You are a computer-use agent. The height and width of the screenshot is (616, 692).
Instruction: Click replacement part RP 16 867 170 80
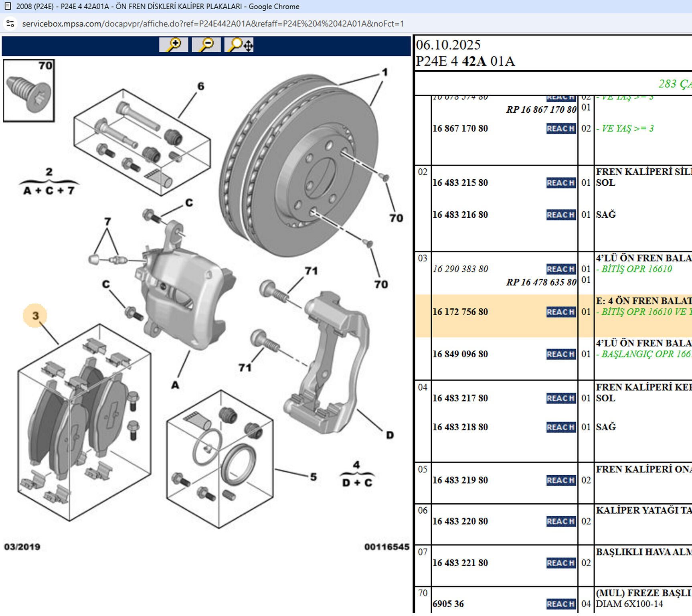click(x=541, y=109)
